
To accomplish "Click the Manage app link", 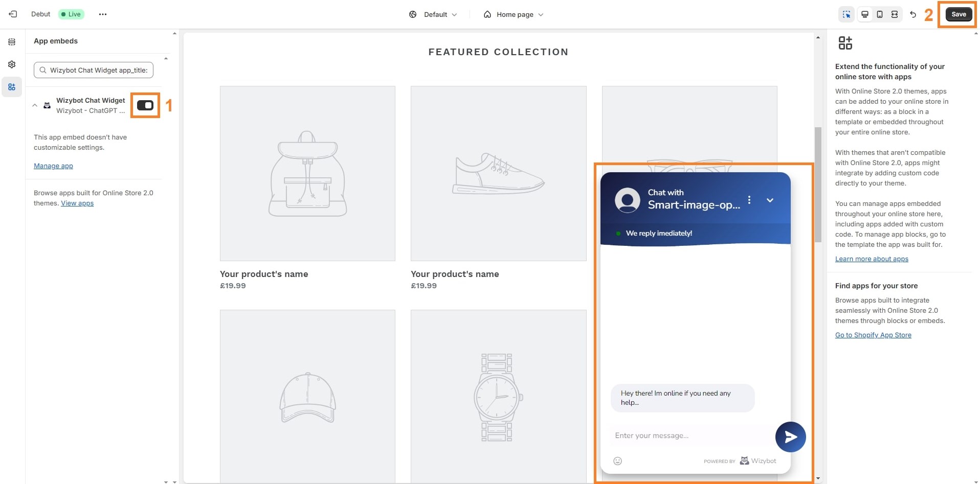I will click(x=53, y=166).
